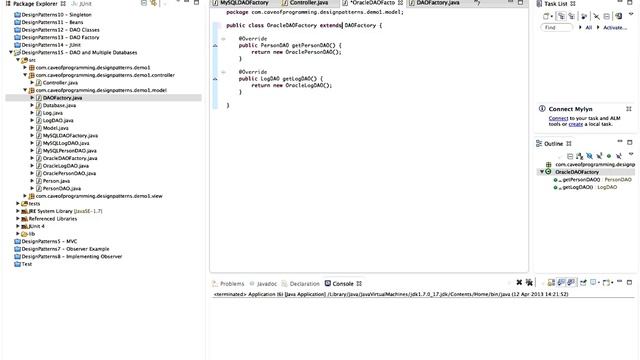Toggle Focus on Workweek in Task List
Viewport: 640px width, 360px height.
[584, 17]
